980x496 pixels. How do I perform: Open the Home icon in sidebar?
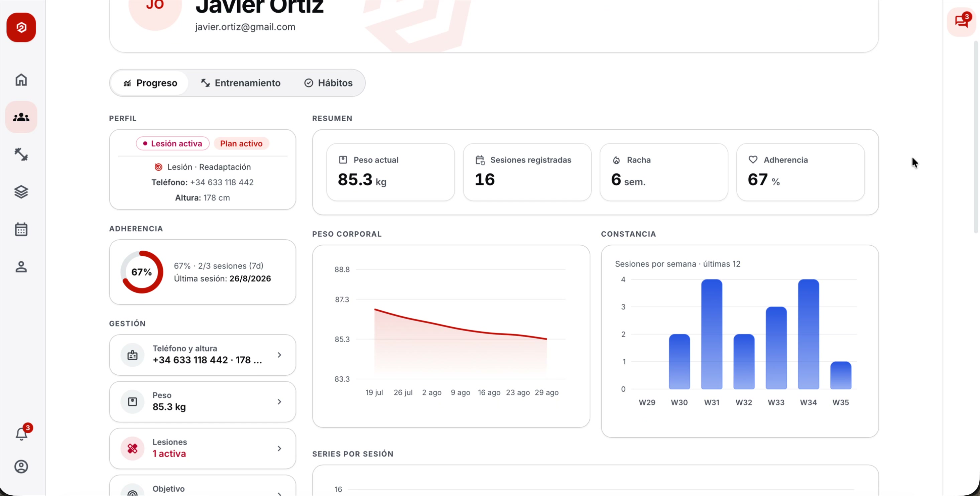[21, 80]
